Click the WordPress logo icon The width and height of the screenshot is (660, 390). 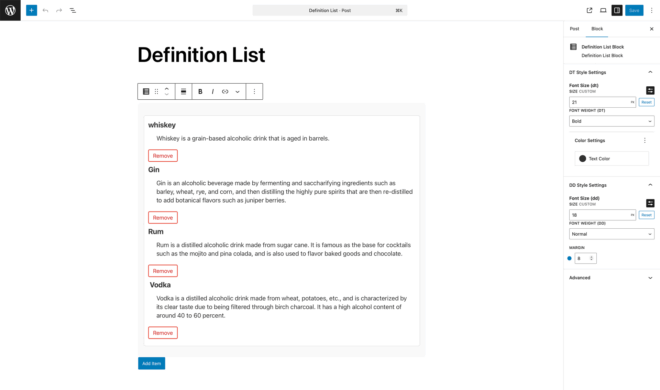tap(10, 10)
